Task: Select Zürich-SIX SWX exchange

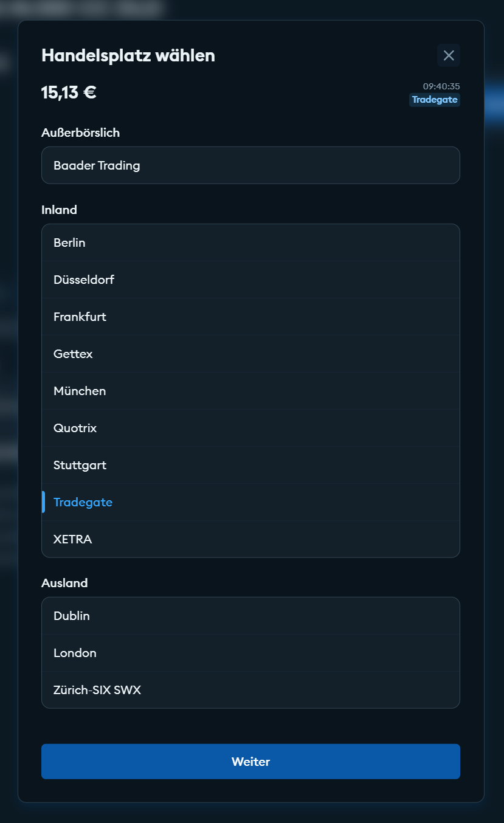Action: [x=250, y=690]
